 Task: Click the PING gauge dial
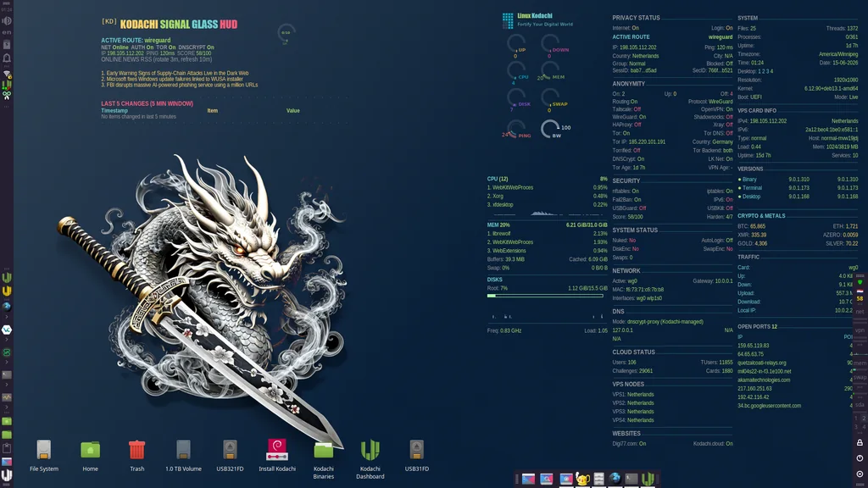tap(515, 130)
